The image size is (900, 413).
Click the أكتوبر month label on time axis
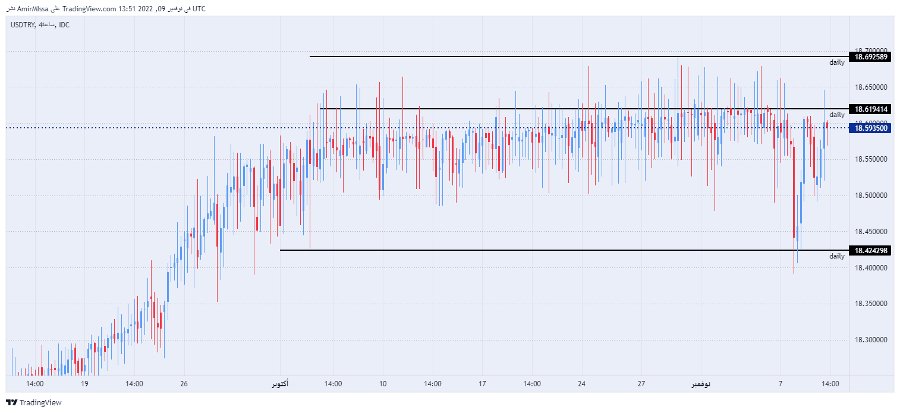(x=281, y=384)
